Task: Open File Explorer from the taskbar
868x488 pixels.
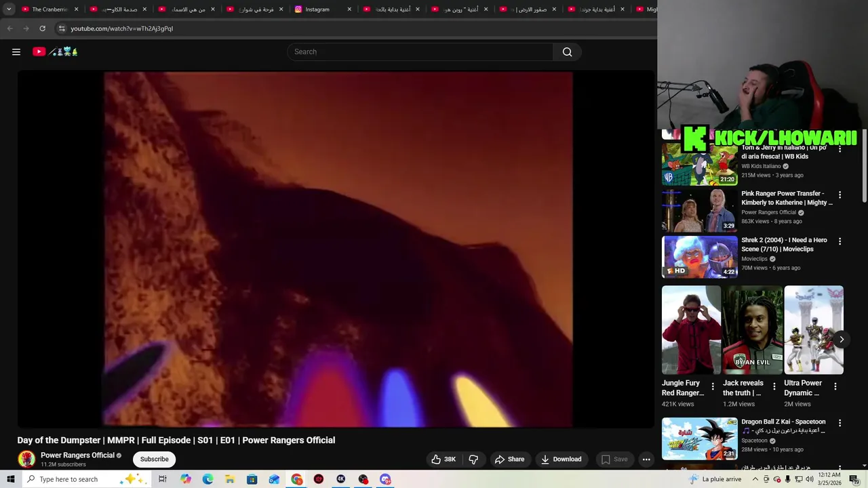Action: pyautogui.click(x=230, y=479)
